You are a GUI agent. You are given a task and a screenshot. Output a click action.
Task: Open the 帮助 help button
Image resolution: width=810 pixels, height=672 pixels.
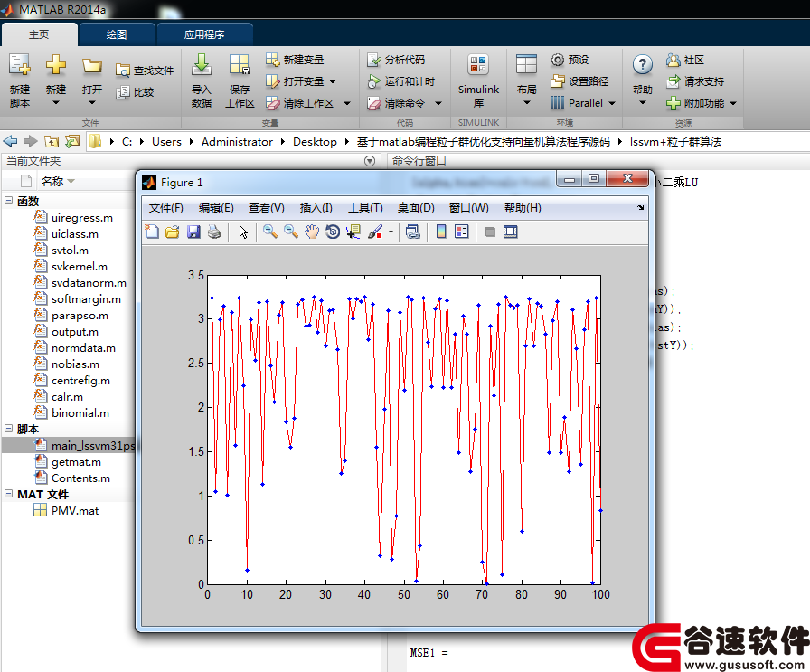tap(643, 81)
